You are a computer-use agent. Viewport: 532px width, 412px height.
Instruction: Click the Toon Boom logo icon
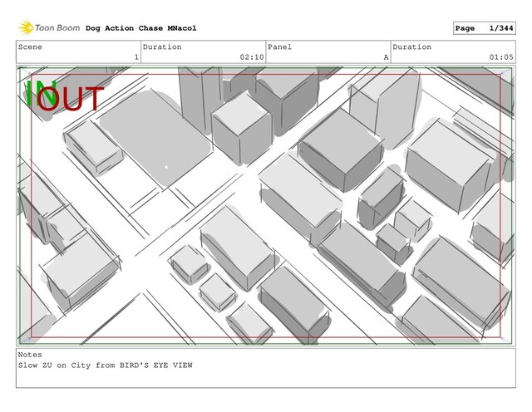(26, 27)
